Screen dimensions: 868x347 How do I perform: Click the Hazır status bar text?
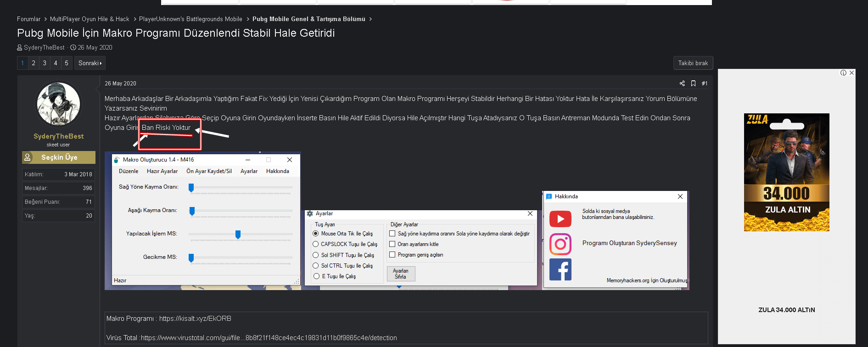pos(120,280)
